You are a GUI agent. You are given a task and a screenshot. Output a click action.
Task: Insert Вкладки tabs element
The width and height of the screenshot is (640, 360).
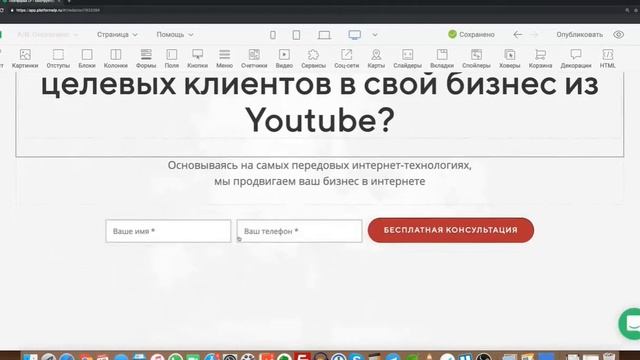click(x=442, y=58)
